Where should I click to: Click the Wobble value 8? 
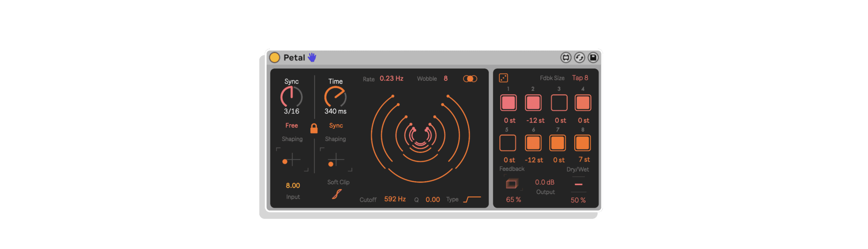coord(446,78)
